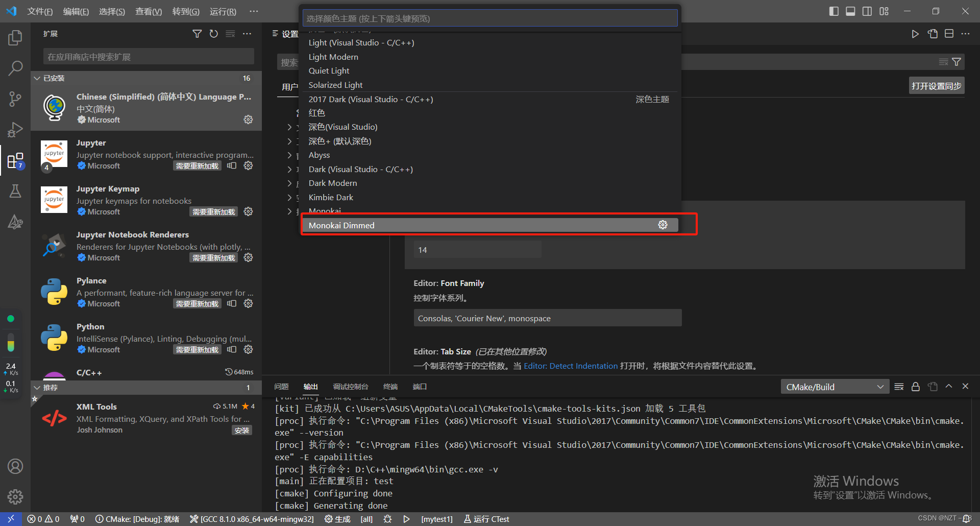Reload required for Jupyter Keymap

point(214,212)
